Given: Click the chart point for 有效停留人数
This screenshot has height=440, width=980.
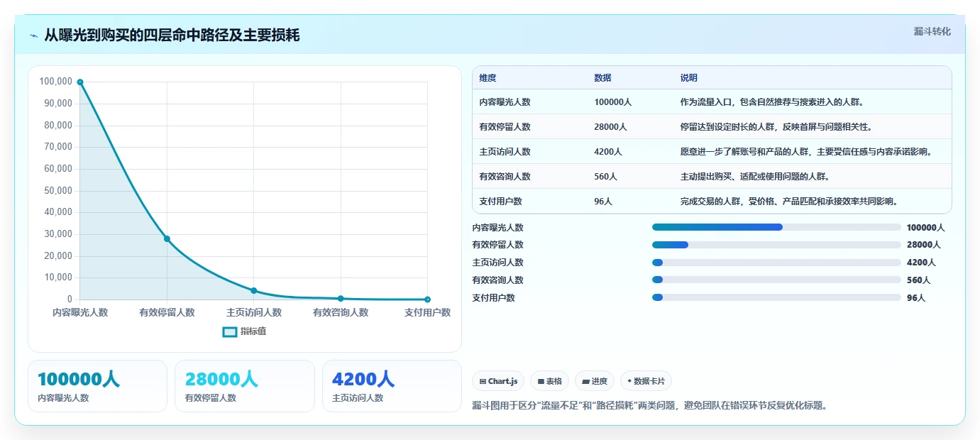Looking at the screenshot, I should pyautogui.click(x=167, y=238).
